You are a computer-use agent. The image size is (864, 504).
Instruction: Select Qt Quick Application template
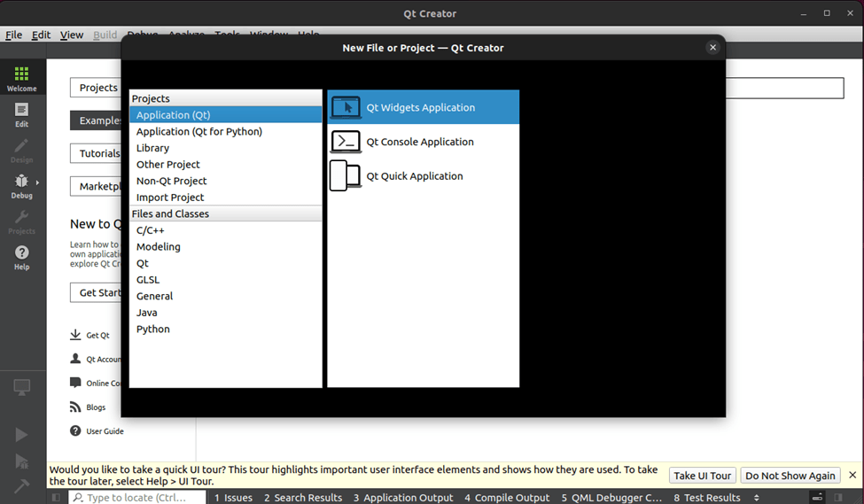(x=424, y=175)
